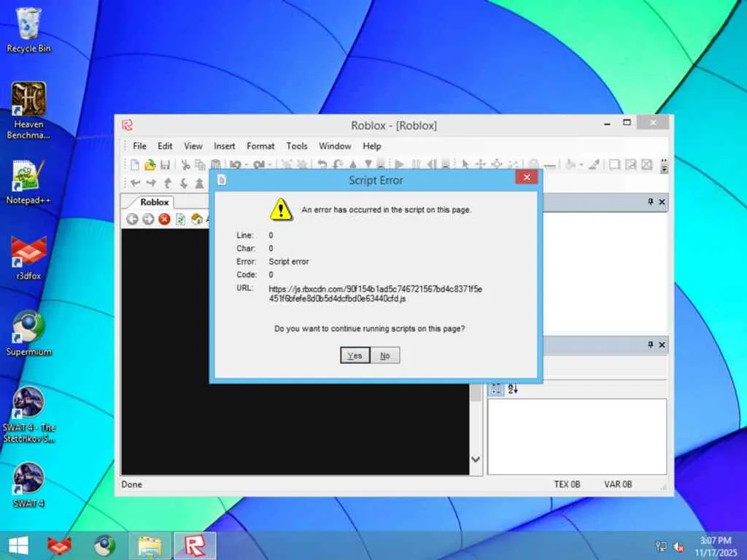This screenshot has height=560, width=747.
Task: Click the scroll-down arrow of the browser pane
Action: click(x=476, y=459)
